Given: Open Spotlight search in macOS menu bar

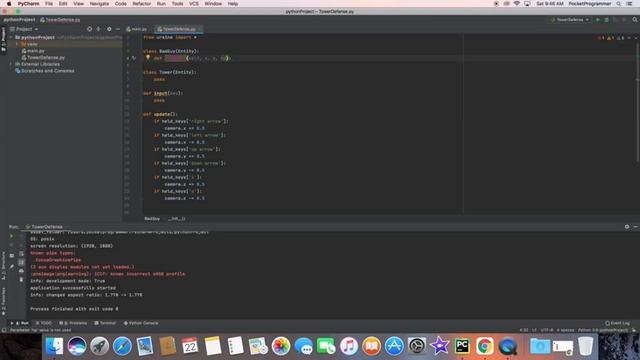Looking at the screenshot, I should pos(619,4).
